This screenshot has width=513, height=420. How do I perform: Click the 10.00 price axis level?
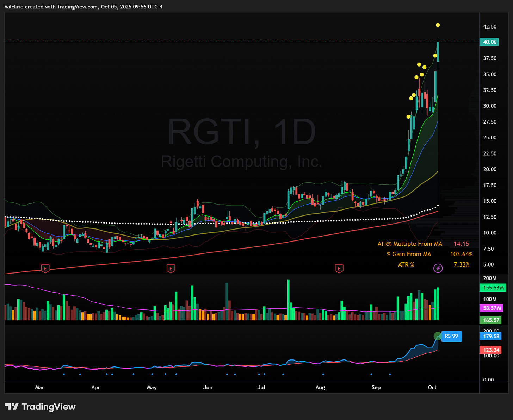pyautogui.click(x=490, y=233)
